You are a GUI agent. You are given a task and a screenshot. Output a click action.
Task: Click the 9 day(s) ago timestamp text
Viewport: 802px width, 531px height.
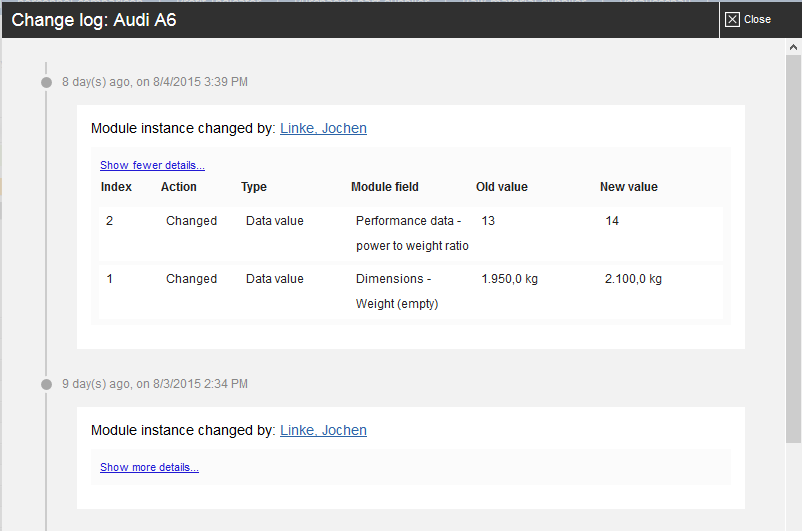coord(155,384)
